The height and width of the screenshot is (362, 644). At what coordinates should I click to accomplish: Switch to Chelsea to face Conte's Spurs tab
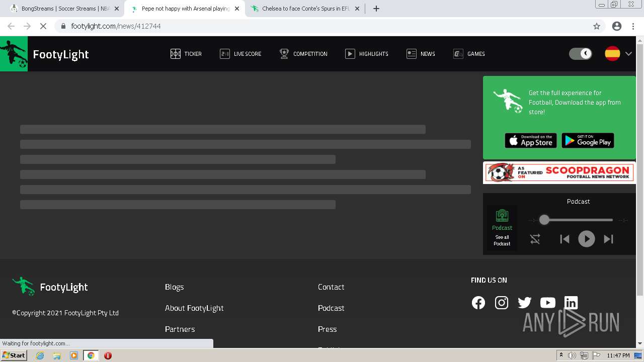pyautogui.click(x=305, y=9)
